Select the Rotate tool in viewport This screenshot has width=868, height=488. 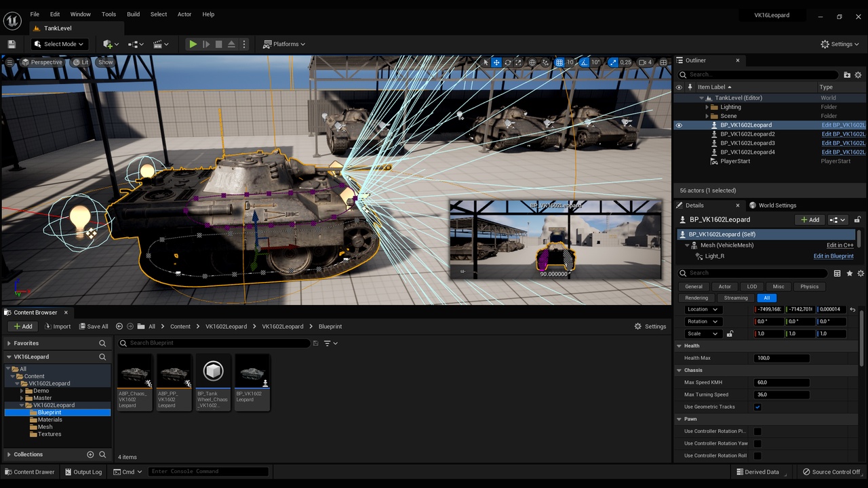[507, 62]
